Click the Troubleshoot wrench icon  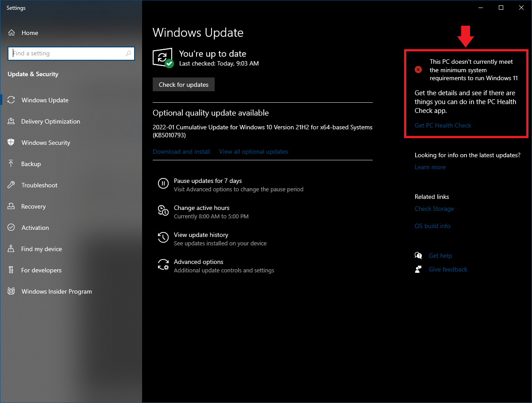12,185
